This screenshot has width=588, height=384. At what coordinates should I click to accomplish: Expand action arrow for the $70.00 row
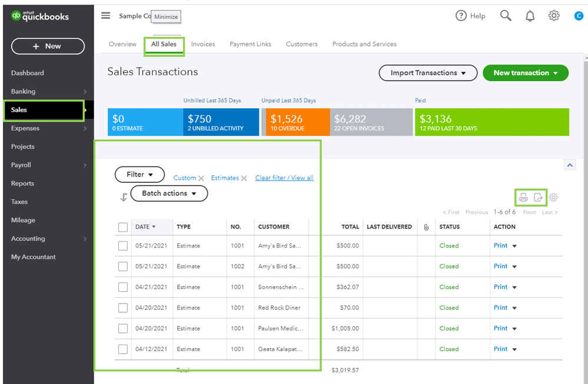coord(514,308)
